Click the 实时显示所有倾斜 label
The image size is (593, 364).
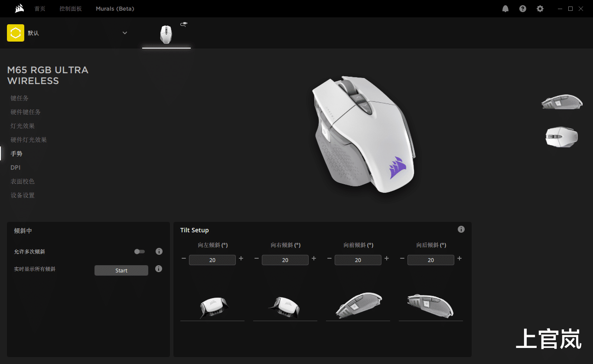(35, 269)
